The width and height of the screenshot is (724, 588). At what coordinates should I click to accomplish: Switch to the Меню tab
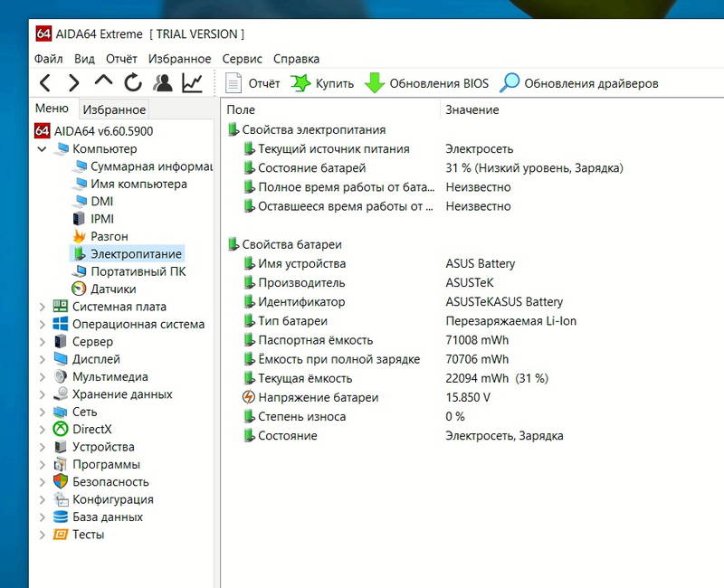[52, 109]
